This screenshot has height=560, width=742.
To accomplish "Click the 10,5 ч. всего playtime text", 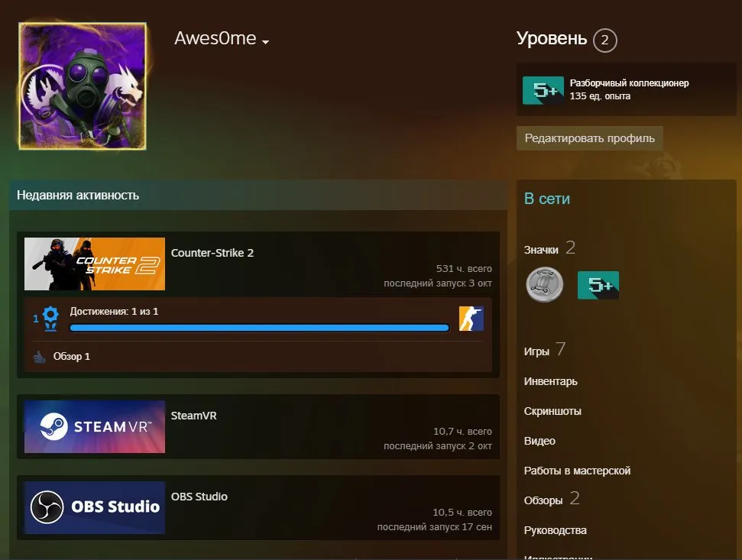I will point(462,512).
